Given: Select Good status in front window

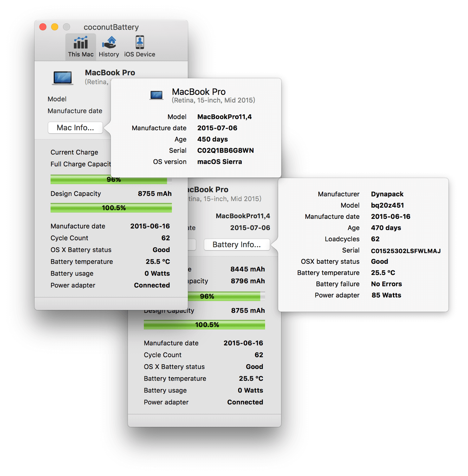Looking at the screenshot, I should pyautogui.click(x=161, y=250).
